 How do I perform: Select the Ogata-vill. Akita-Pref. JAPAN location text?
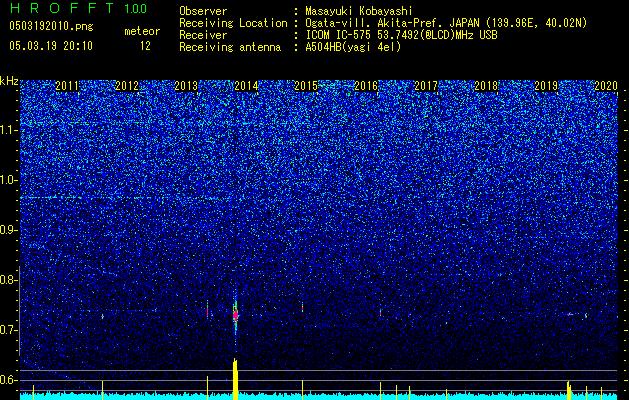coord(446,23)
